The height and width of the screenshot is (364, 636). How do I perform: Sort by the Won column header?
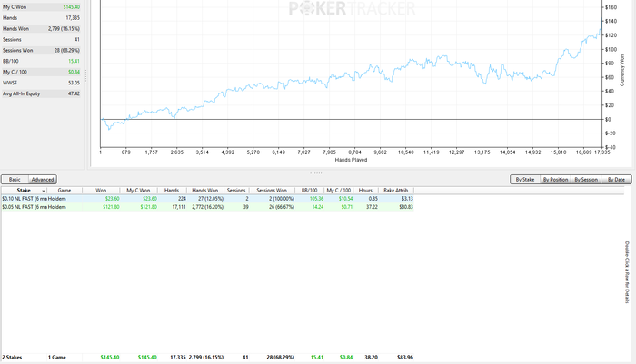(x=101, y=190)
